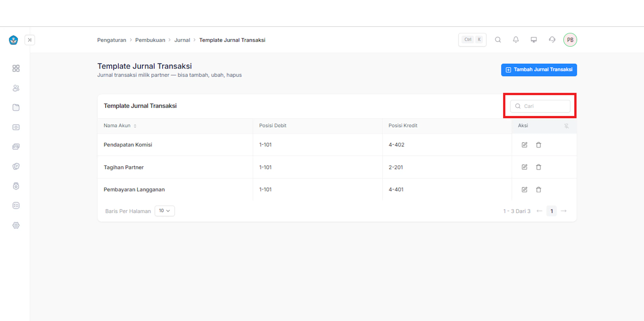Click Pendapatan Komisi account name

point(128,145)
